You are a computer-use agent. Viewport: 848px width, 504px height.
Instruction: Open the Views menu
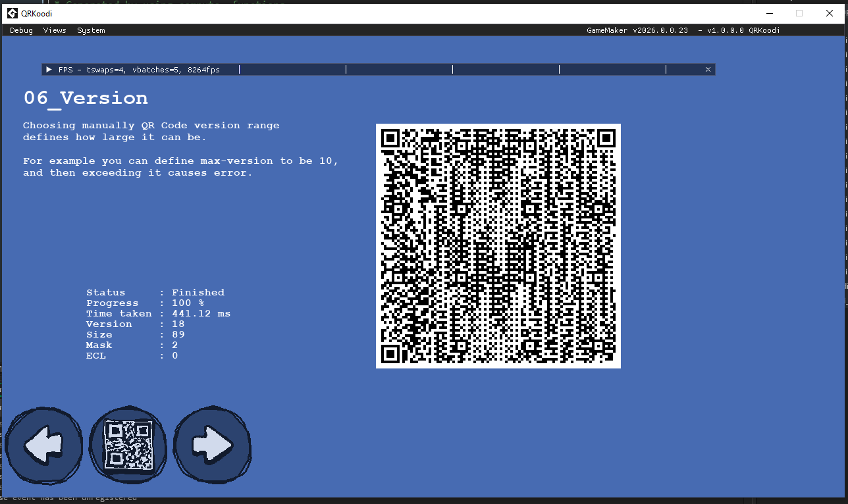pos(55,30)
